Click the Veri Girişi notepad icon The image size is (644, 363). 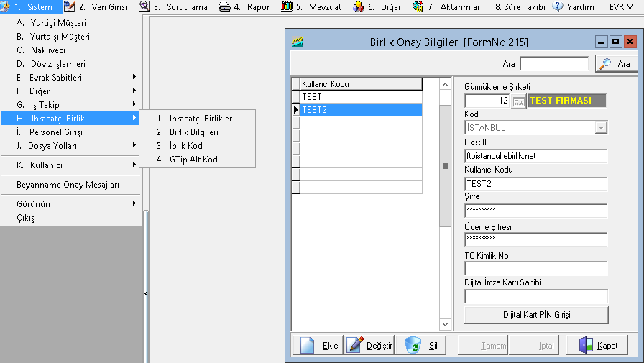(70, 6)
